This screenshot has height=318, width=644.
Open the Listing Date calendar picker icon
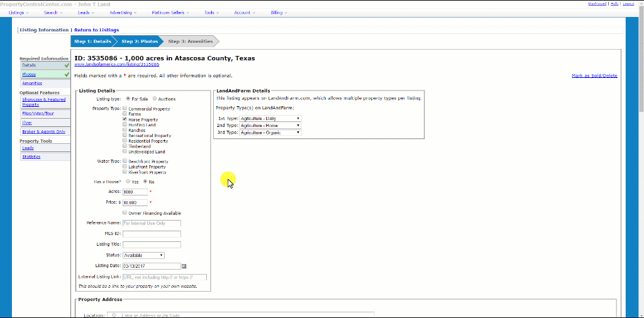[184, 266]
